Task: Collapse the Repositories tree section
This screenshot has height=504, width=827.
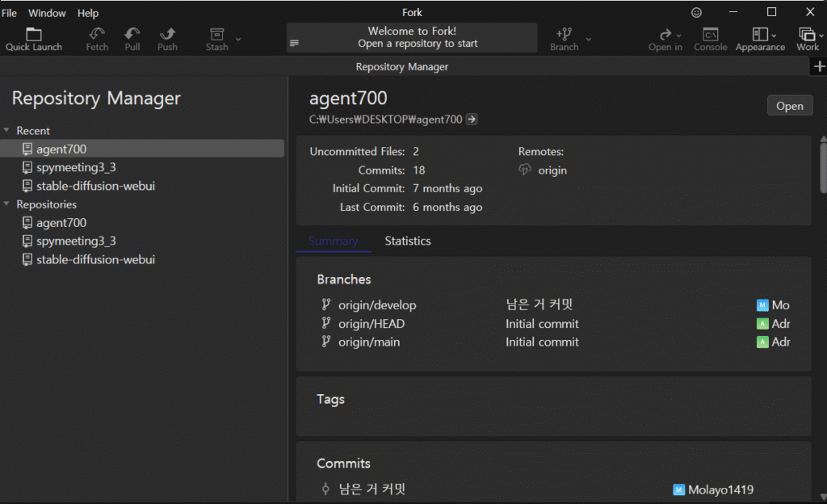Action: click(7, 205)
